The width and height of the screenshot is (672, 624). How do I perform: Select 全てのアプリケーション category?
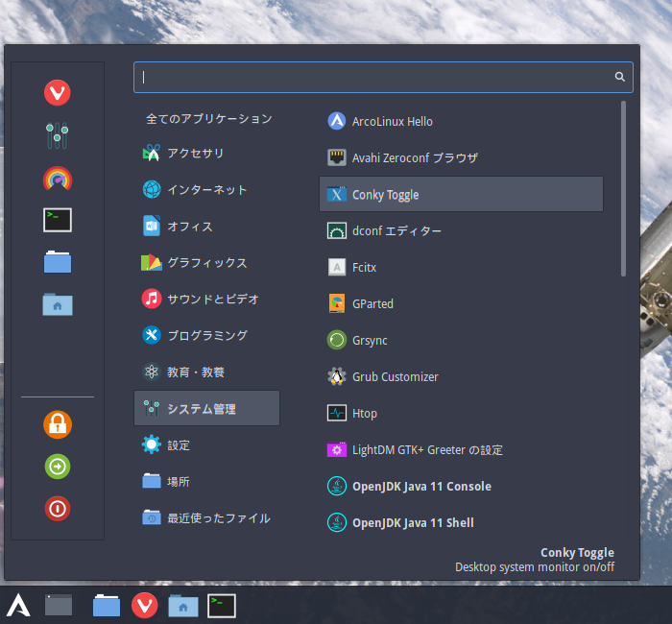pyautogui.click(x=207, y=119)
